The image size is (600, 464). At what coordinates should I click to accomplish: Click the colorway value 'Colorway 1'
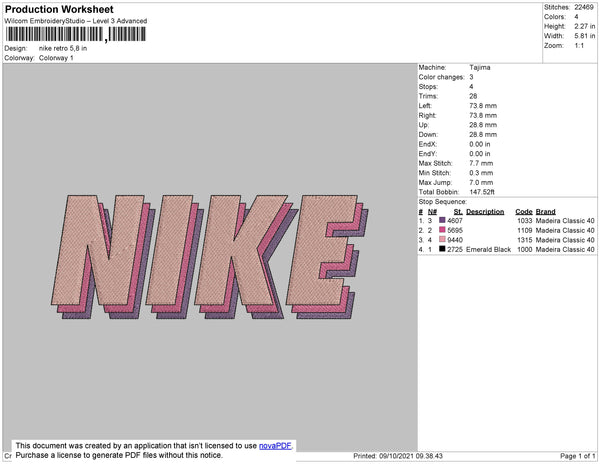click(56, 58)
